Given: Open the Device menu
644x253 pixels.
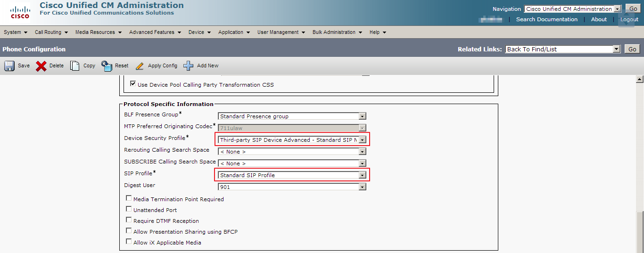Looking at the screenshot, I should click(200, 32).
